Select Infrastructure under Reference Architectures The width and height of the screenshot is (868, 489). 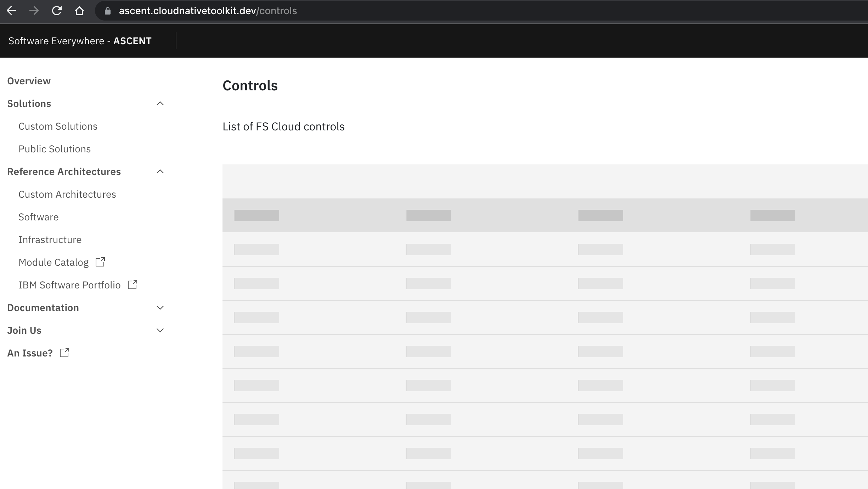50,240
